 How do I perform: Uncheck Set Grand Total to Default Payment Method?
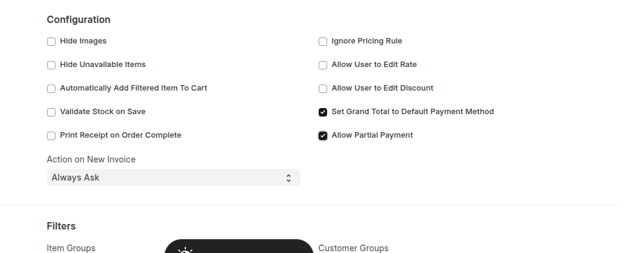click(x=323, y=112)
